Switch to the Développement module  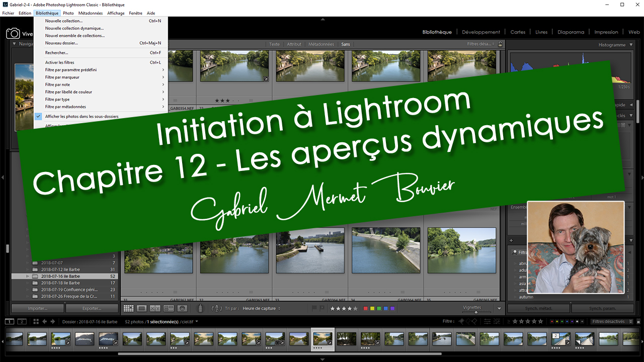click(481, 32)
